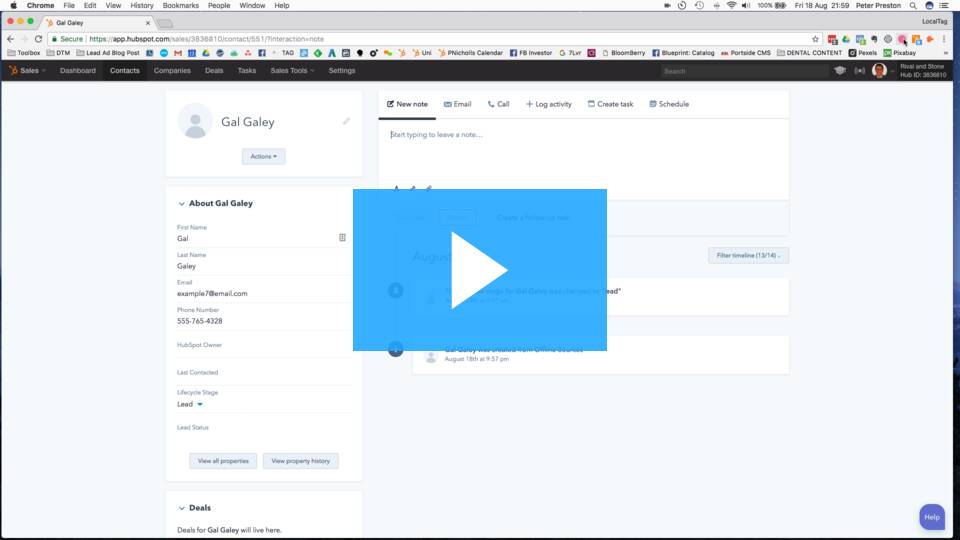Screen dimensions: 960x540
Task: Open Lifecycle Stage Lead dropdown
Action: [x=190, y=404]
